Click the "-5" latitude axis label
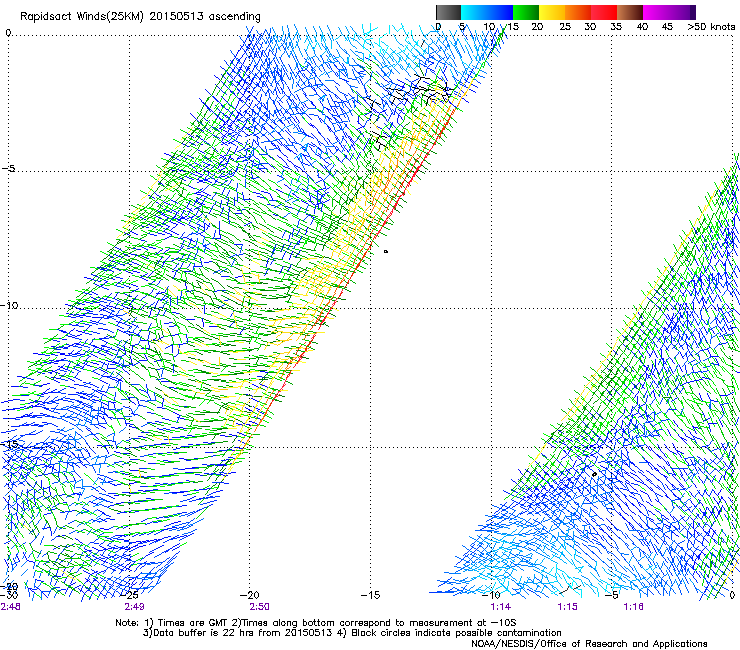740x650 pixels. (8, 168)
